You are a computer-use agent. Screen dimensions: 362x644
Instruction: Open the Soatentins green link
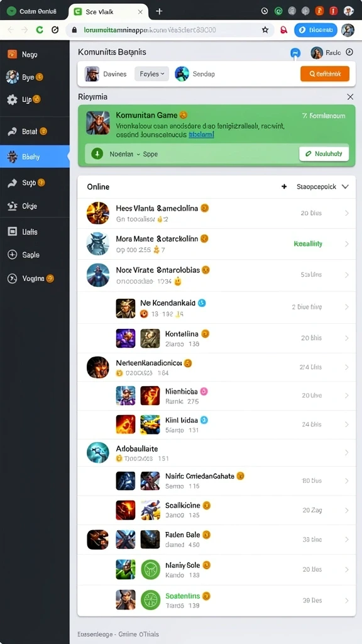(183, 596)
